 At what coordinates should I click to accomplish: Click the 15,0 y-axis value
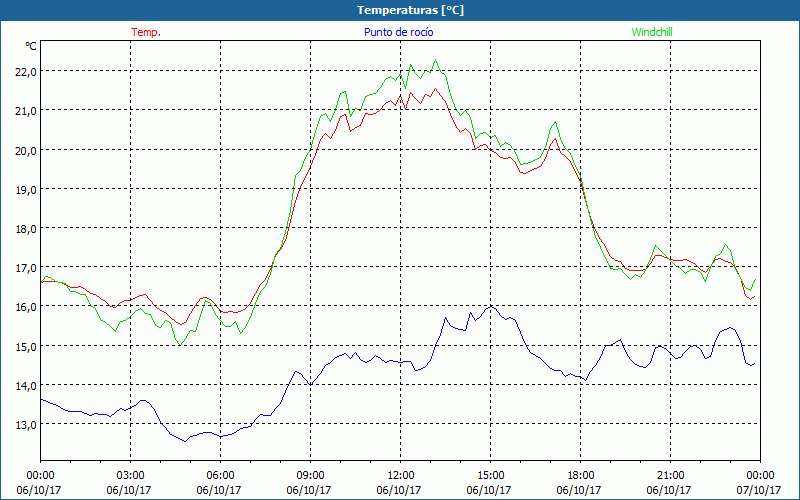click(26, 346)
